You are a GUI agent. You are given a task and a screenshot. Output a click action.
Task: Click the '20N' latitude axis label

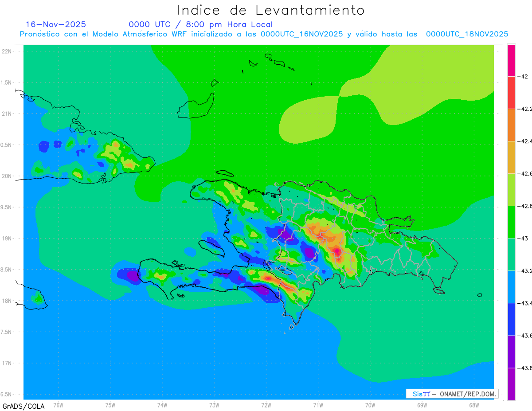[7, 176]
